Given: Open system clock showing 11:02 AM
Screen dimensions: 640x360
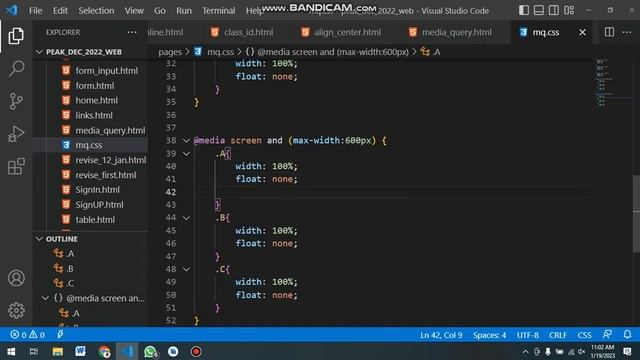Looking at the screenshot, I should click(602, 351).
